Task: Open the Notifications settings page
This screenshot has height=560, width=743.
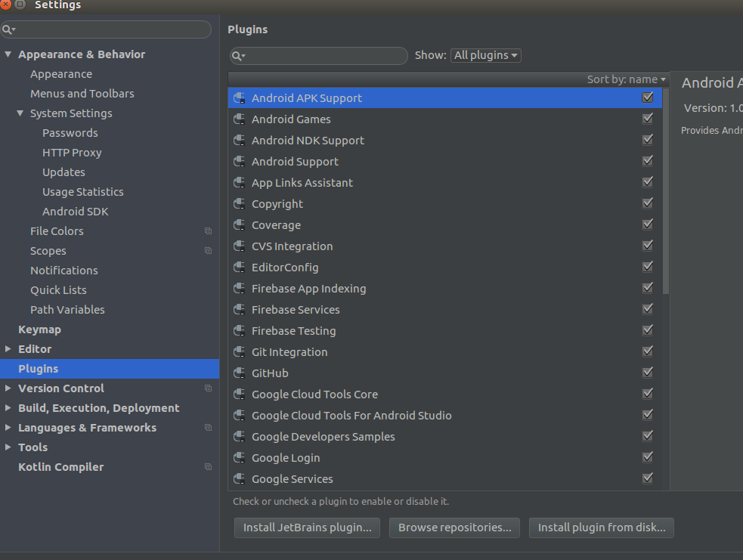Action: click(64, 271)
